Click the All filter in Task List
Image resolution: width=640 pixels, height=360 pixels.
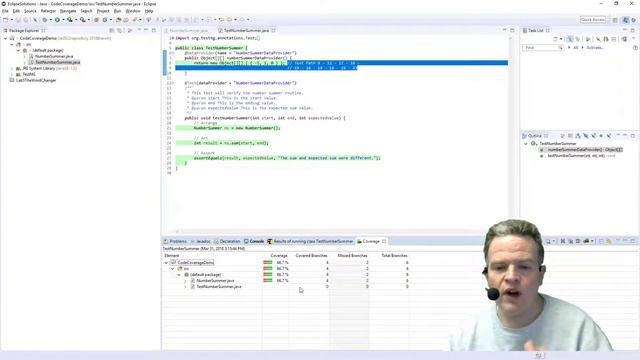point(576,48)
